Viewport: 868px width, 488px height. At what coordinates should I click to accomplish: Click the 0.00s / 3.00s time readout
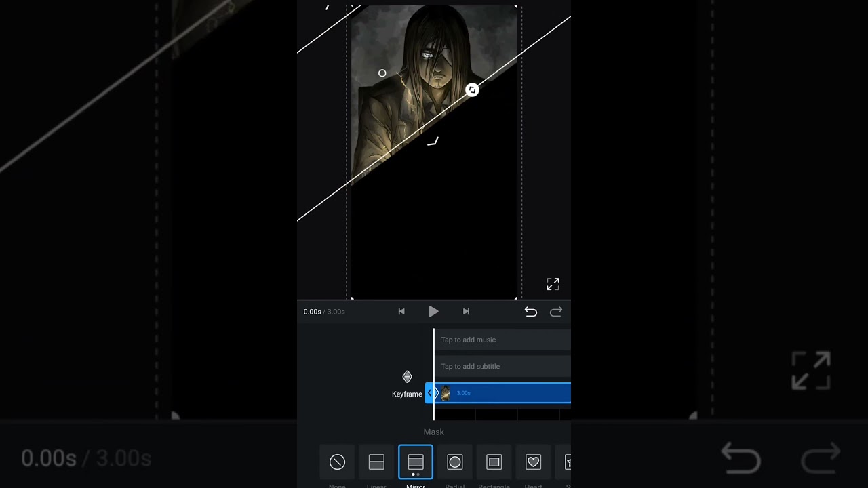(324, 312)
